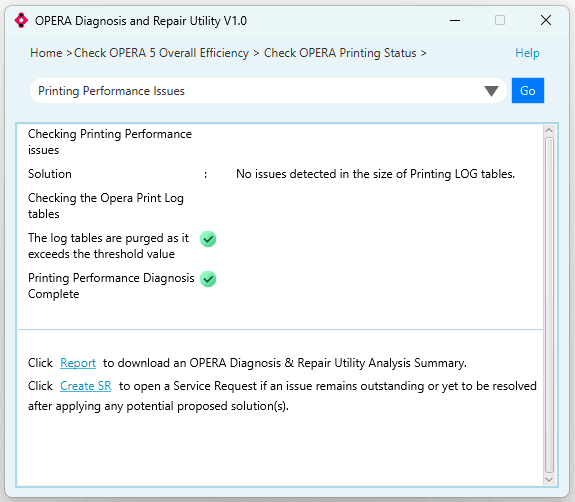Click the vertical scrollbar thumb

[x=549, y=305]
